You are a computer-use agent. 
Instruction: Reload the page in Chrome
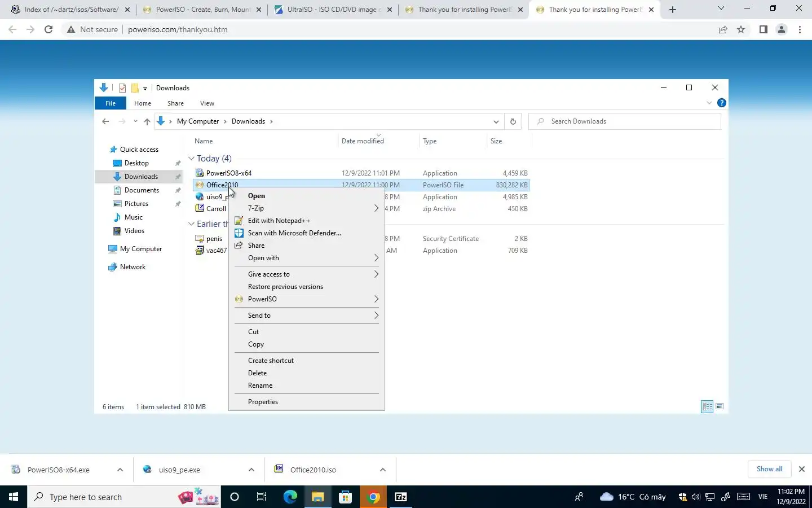click(48, 29)
